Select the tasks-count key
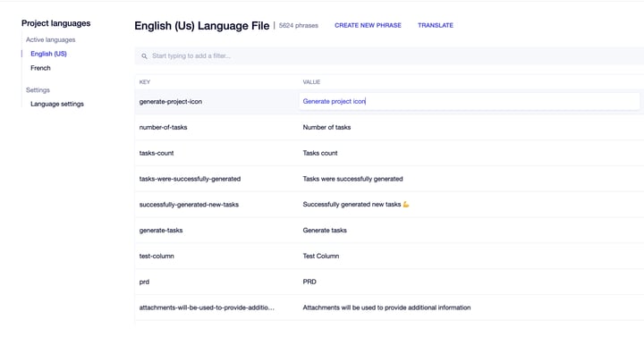 [157, 153]
